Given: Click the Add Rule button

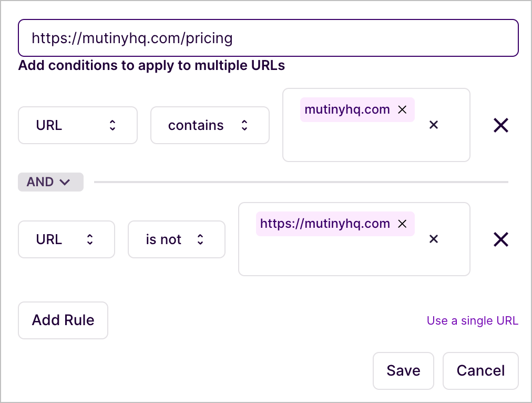Looking at the screenshot, I should coord(63,320).
